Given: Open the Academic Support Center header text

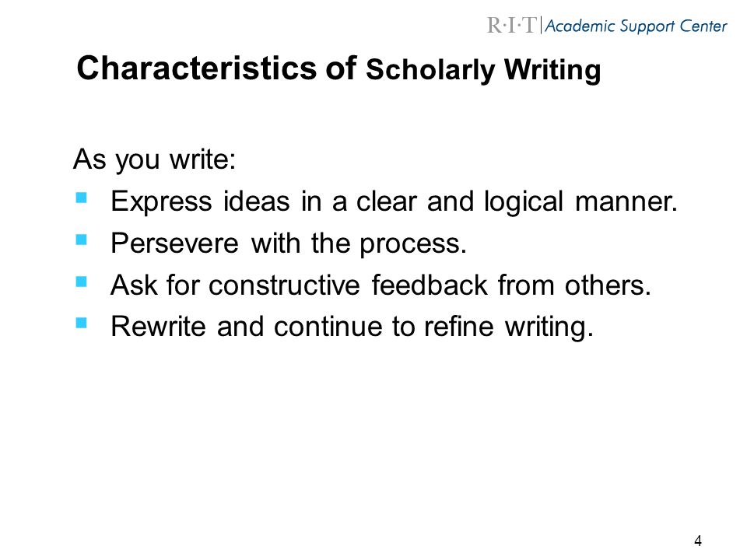Looking at the screenshot, I should coord(636,26).
